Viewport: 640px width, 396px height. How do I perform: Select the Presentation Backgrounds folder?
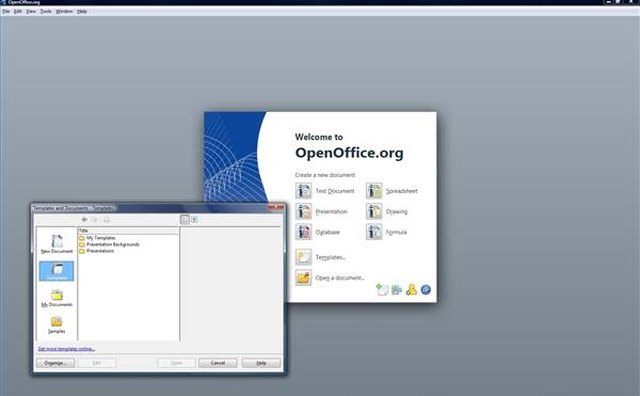[x=109, y=244]
